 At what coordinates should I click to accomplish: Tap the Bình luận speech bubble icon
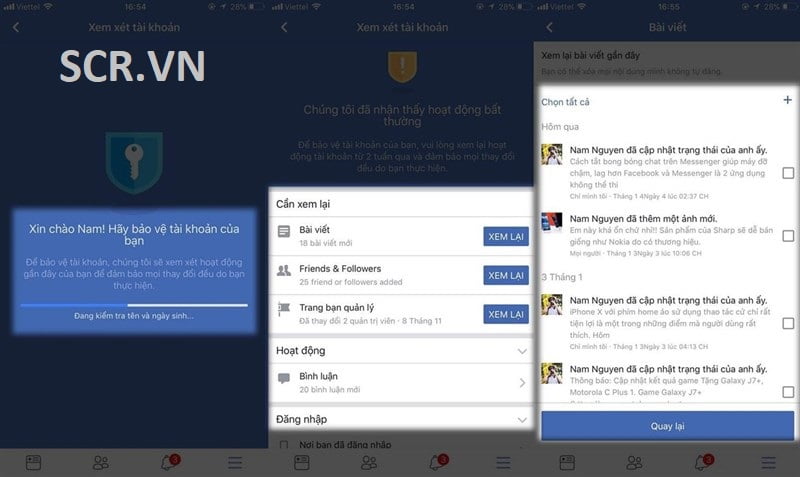[284, 378]
